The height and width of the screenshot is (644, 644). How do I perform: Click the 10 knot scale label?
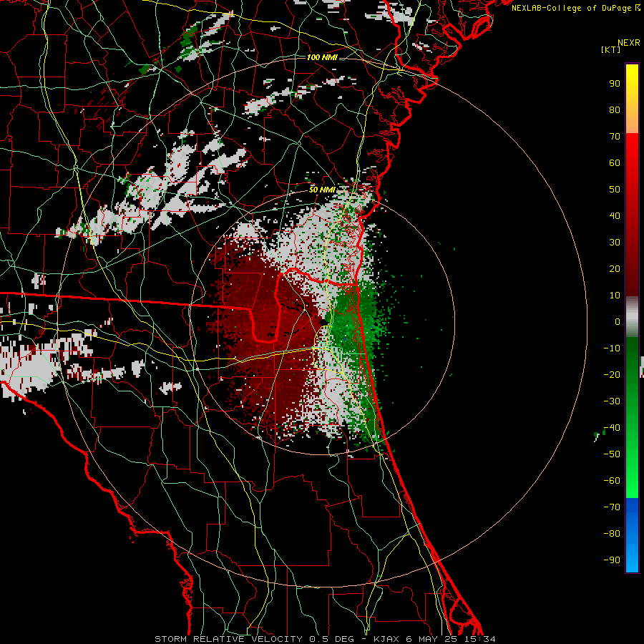(615, 296)
